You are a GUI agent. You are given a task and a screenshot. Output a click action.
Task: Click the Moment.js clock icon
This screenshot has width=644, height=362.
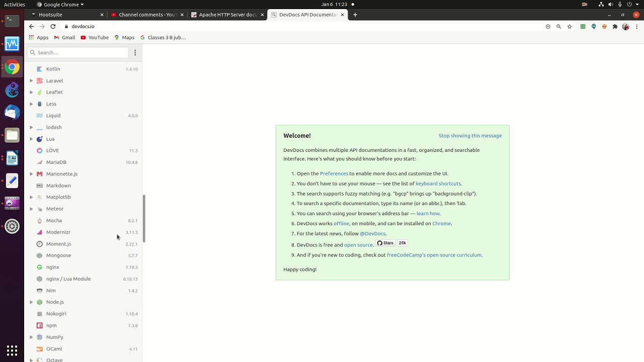(40, 244)
